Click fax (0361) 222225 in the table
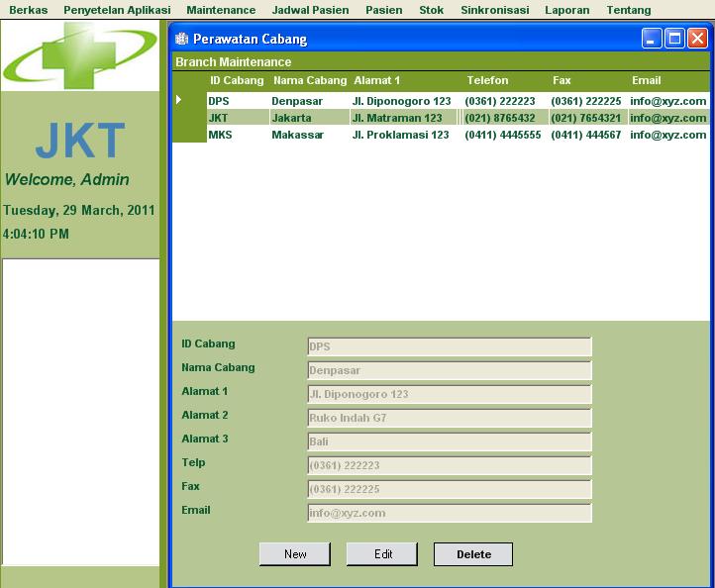715x588 pixels. [x=588, y=101]
